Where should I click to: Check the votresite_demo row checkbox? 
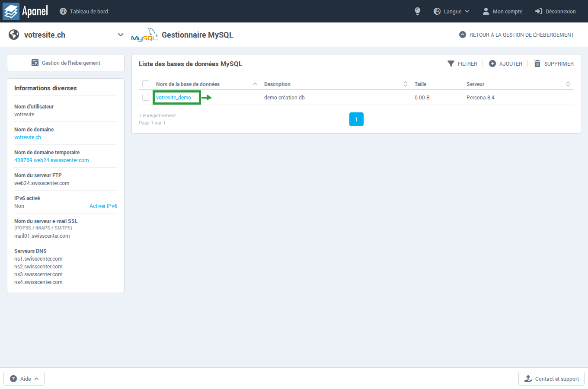click(146, 97)
